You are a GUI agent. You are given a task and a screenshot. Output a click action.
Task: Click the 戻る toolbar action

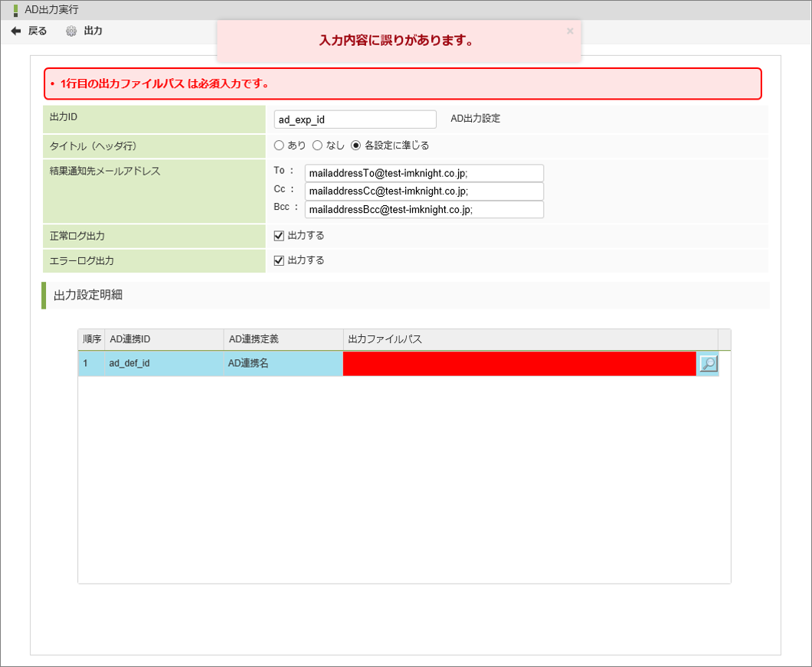37,31
